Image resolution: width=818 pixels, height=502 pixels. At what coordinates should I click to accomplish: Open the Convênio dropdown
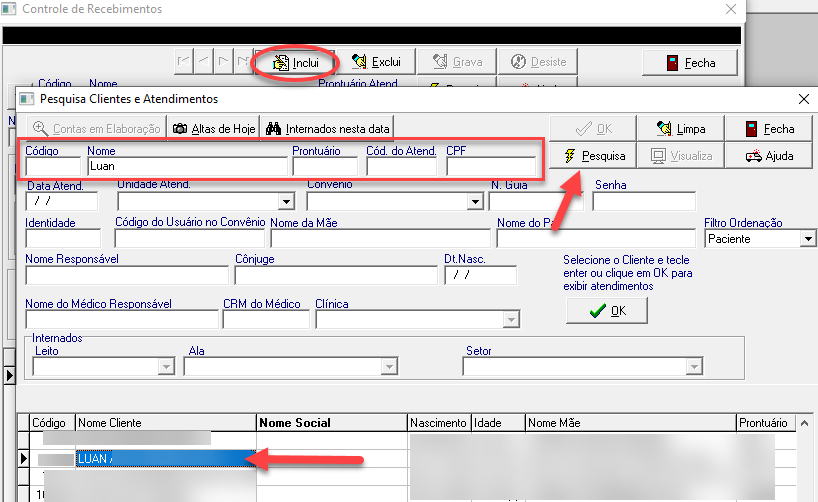tap(475, 201)
